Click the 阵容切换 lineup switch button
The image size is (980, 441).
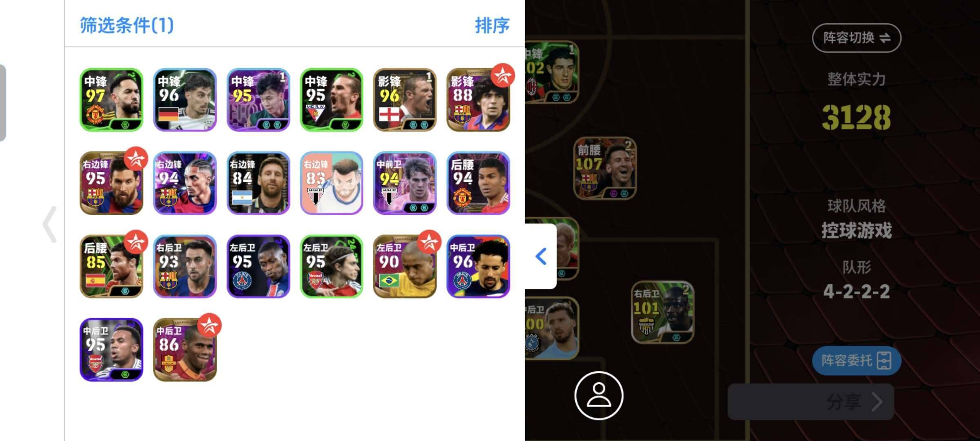coord(856,38)
